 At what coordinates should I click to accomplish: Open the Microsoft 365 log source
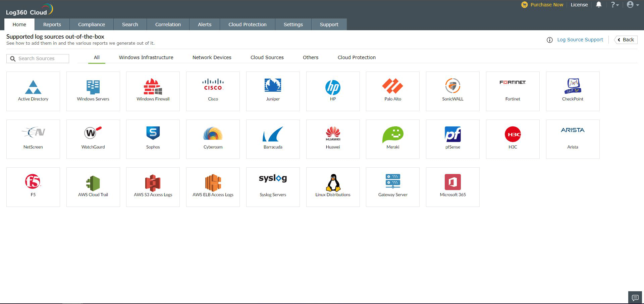[452, 187]
